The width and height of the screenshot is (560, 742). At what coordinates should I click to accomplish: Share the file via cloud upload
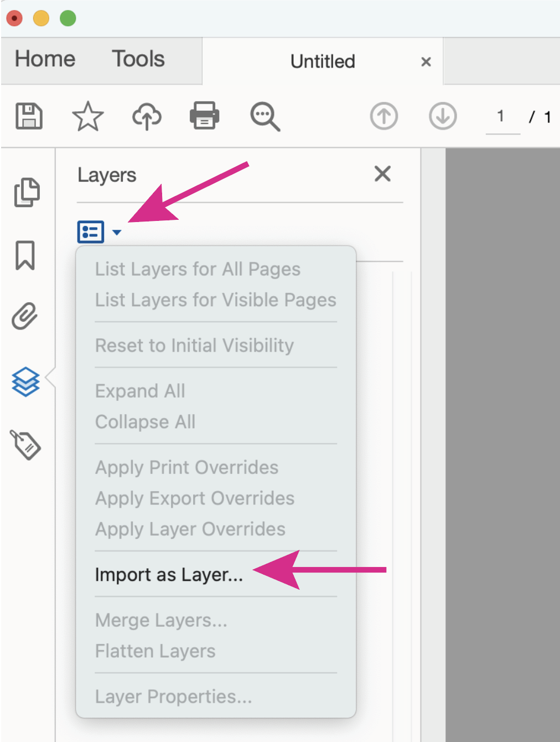146,116
